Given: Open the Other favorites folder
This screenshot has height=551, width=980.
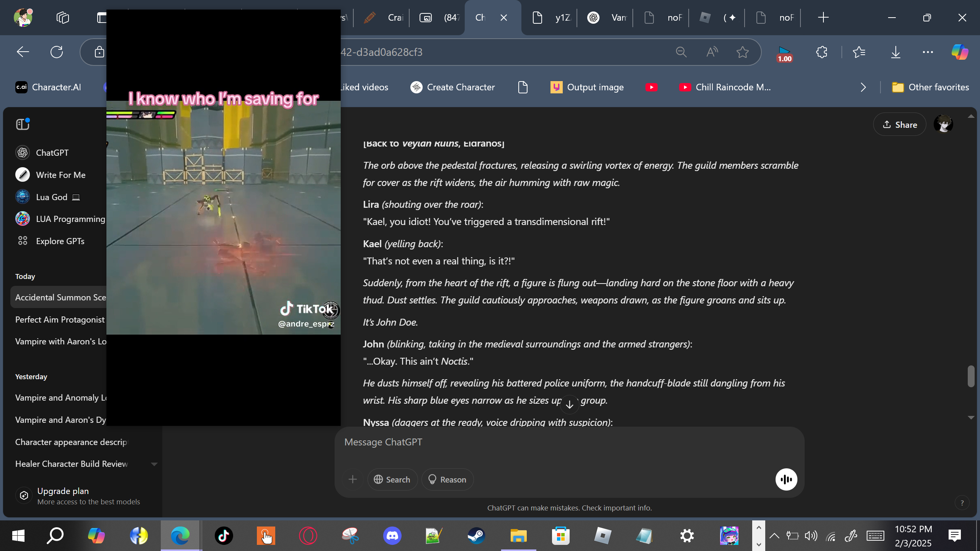Looking at the screenshot, I should click(x=930, y=87).
